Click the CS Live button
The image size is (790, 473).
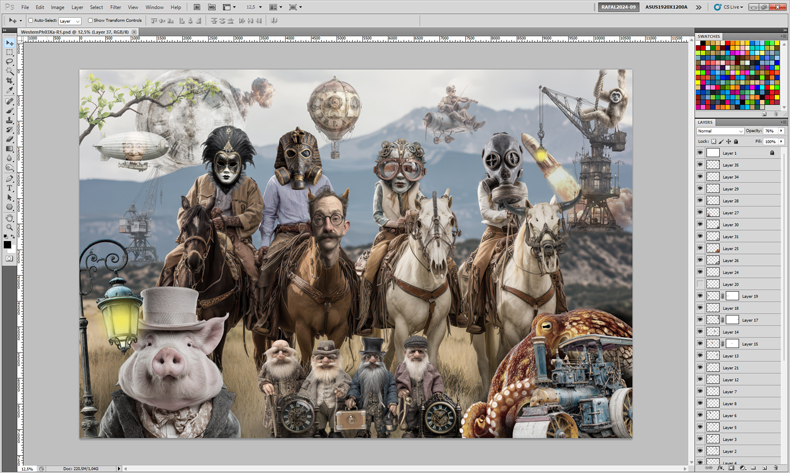click(729, 7)
